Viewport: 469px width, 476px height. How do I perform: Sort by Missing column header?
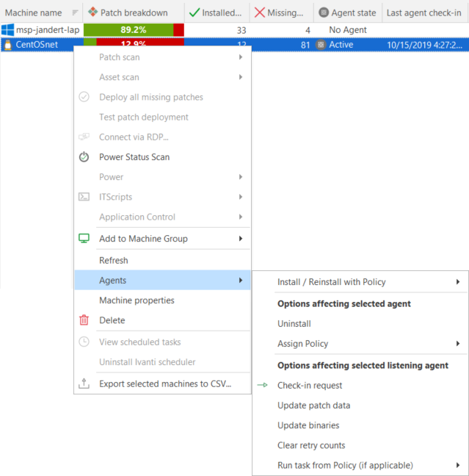(x=282, y=12)
